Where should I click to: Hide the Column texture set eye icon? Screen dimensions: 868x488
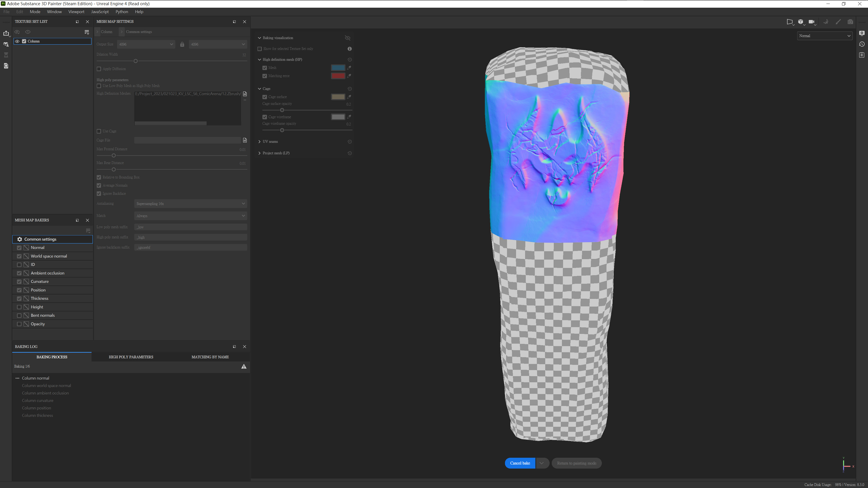17,41
